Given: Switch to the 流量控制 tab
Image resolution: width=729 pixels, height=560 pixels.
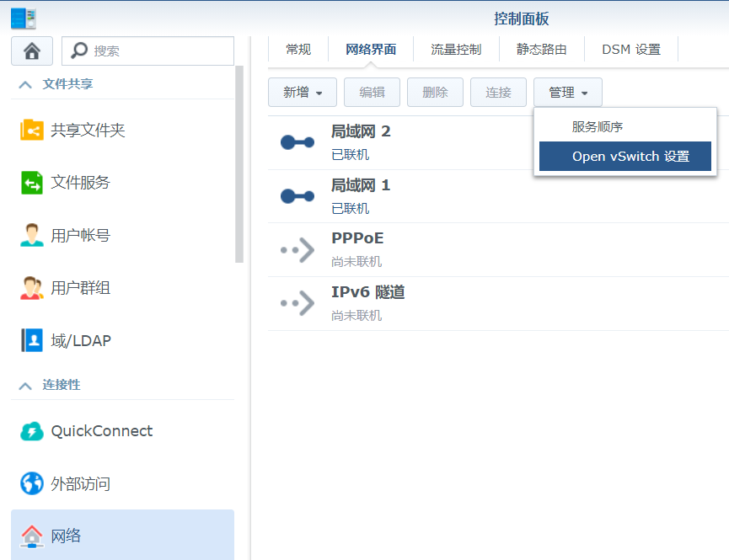Looking at the screenshot, I should [x=456, y=50].
